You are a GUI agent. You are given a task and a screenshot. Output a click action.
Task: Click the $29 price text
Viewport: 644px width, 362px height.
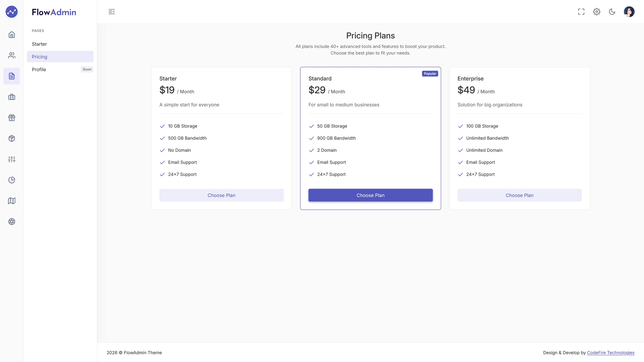(x=317, y=90)
